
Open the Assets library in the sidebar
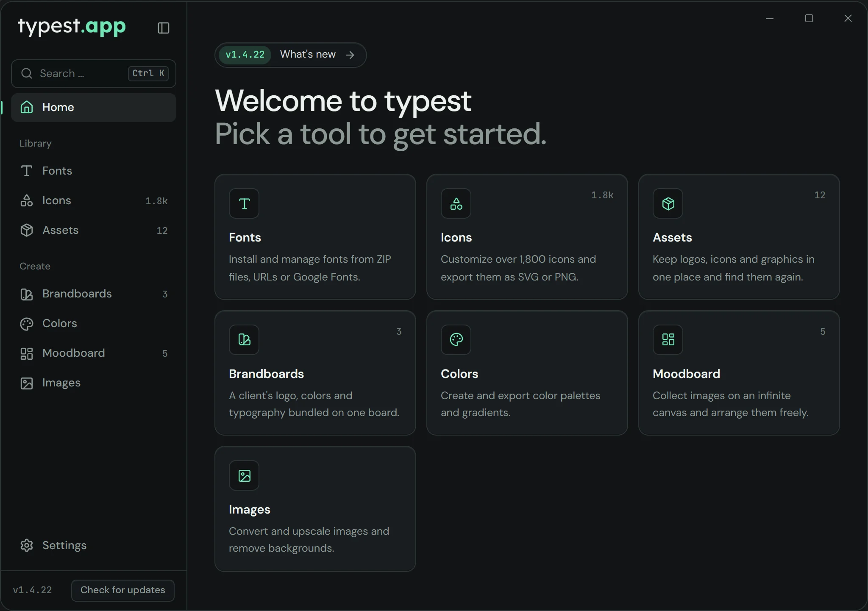[x=94, y=230]
